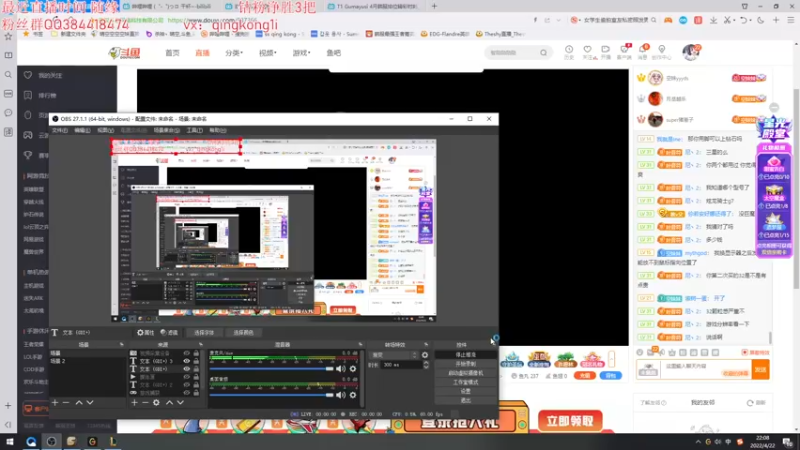The width and height of the screenshot is (800, 450).
Task: Open OBS 视图 (View) menu
Action: 106,131
